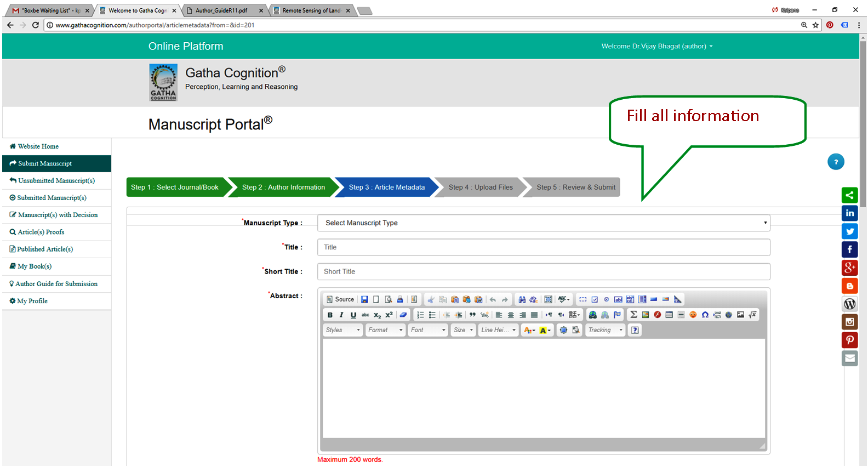Click the blue help question mark circle

(x=836, y=162)
